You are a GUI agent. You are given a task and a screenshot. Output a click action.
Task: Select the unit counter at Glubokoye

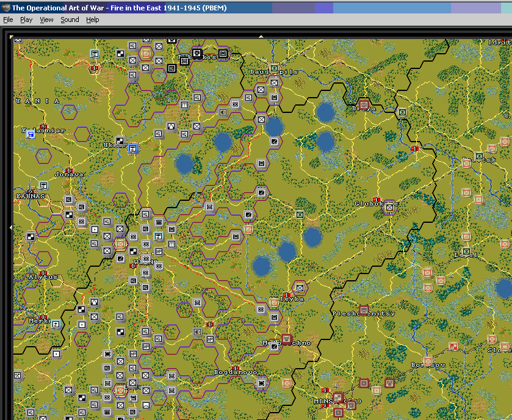coord(389,208)
